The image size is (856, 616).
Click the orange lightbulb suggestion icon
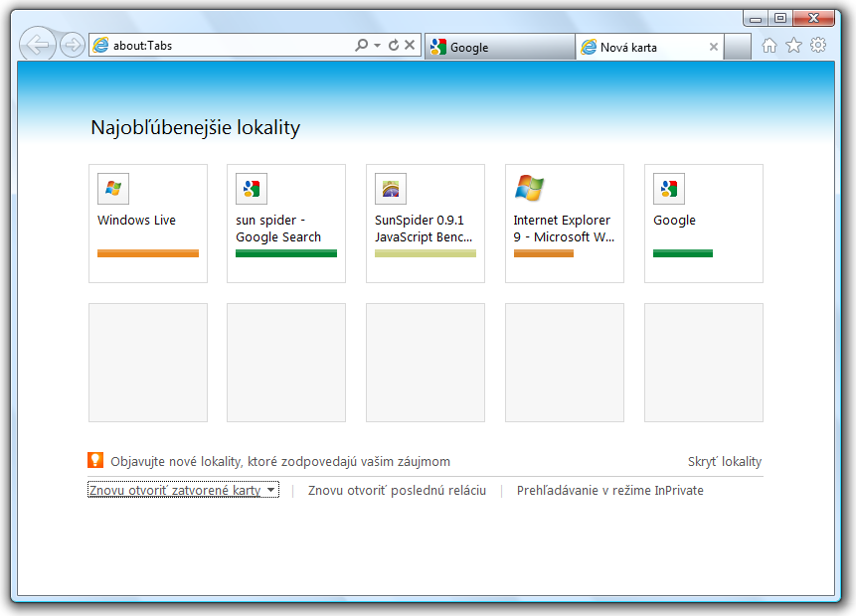(95, 460)
